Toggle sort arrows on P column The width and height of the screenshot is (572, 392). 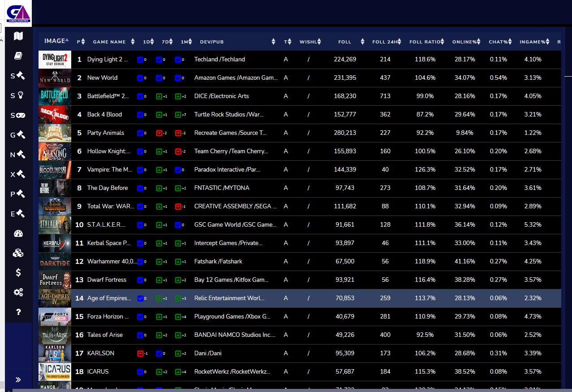click(83, 42)
